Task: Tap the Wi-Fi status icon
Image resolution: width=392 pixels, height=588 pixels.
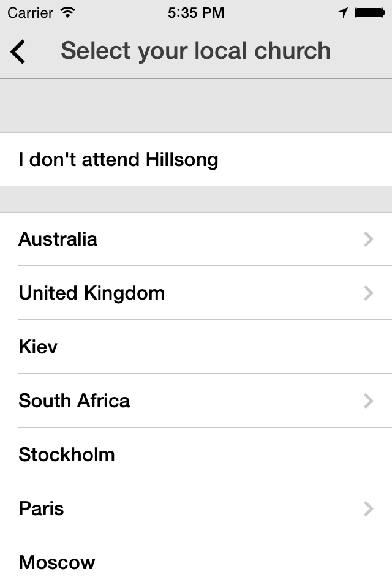Action: point(68,12)
